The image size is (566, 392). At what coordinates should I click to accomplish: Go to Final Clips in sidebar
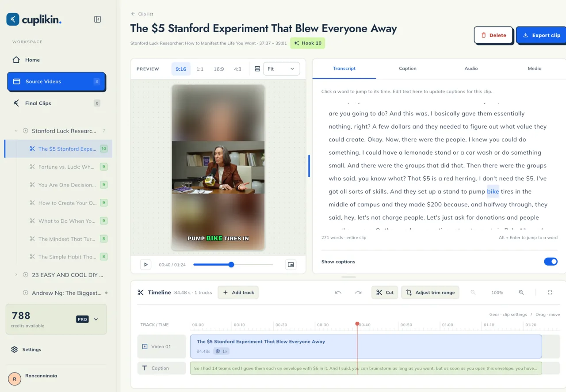pyautogui.click(x=57, y=103)
